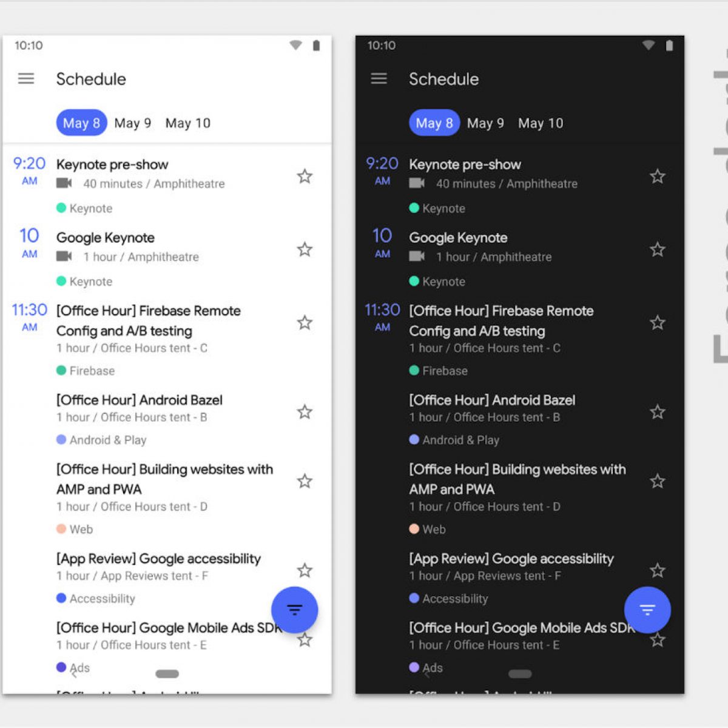The width and height of the screenshot is (728, 728).
Task: Click the orange Web tag dot in light theme
Action: (x=61, y=529)
